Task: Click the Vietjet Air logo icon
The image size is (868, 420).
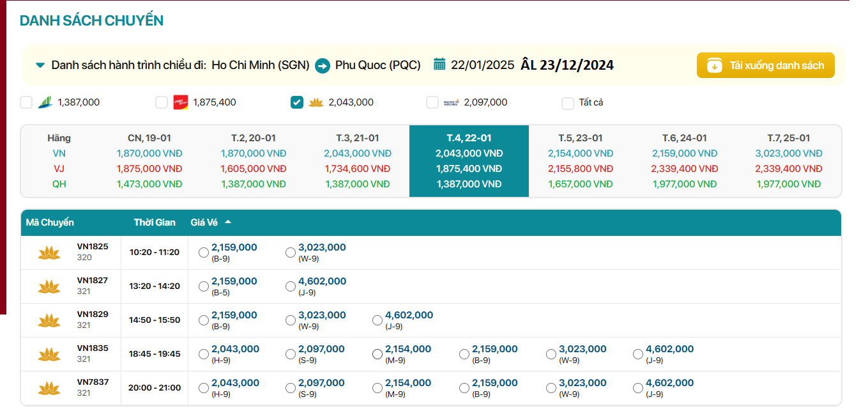Action: point(181,102)
